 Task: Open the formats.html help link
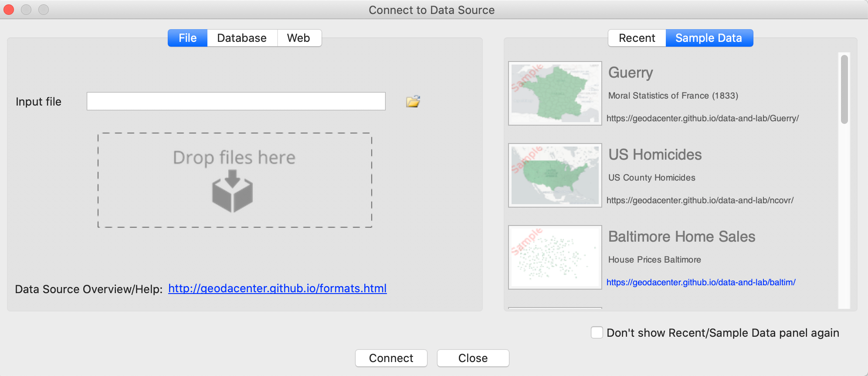pos(278,288)
